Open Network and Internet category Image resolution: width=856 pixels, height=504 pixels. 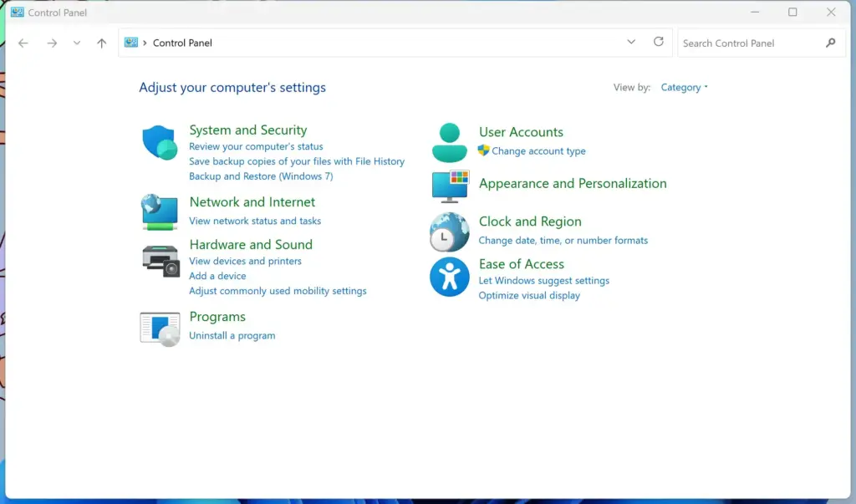(x=252, y=202)
